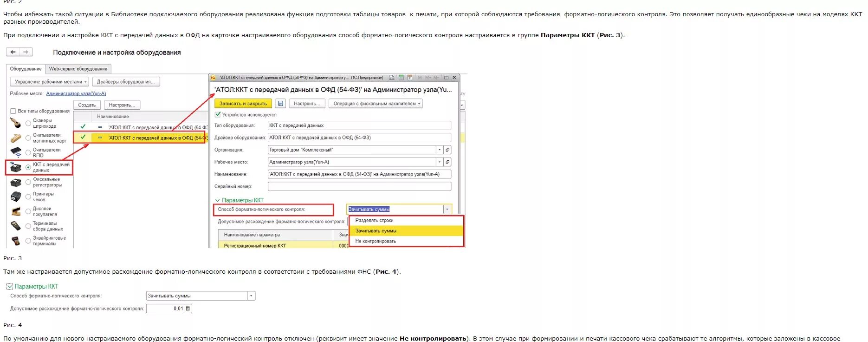The width and height of the screenshot is (868, 342).
Task: Click the 'Драйверы оборудования...' button
Action: click(126, 82)
